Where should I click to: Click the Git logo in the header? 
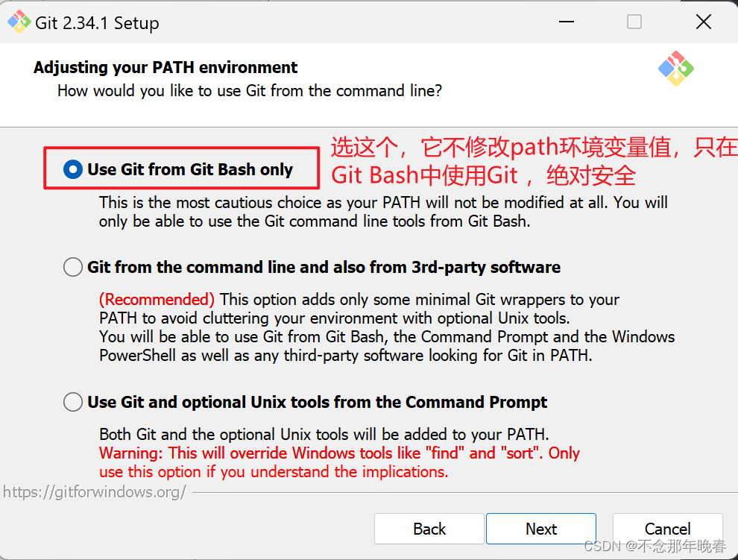tap(676, 69)
